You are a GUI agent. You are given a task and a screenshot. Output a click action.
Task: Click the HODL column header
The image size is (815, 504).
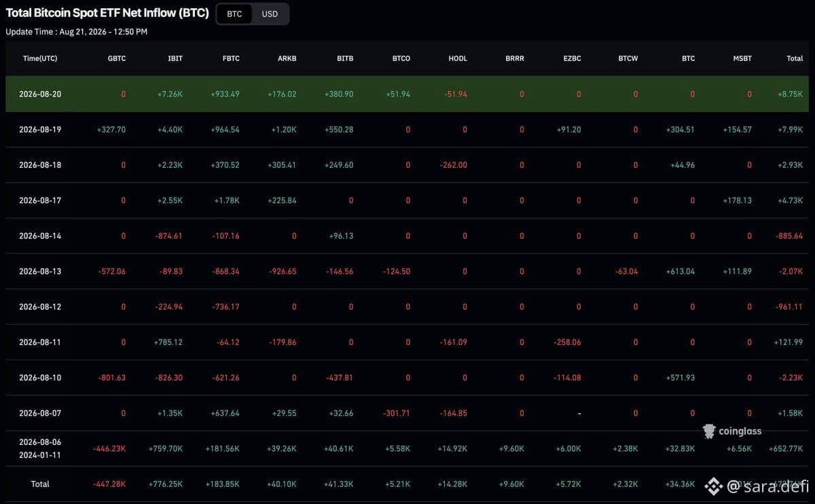click(x=458, y=58)
